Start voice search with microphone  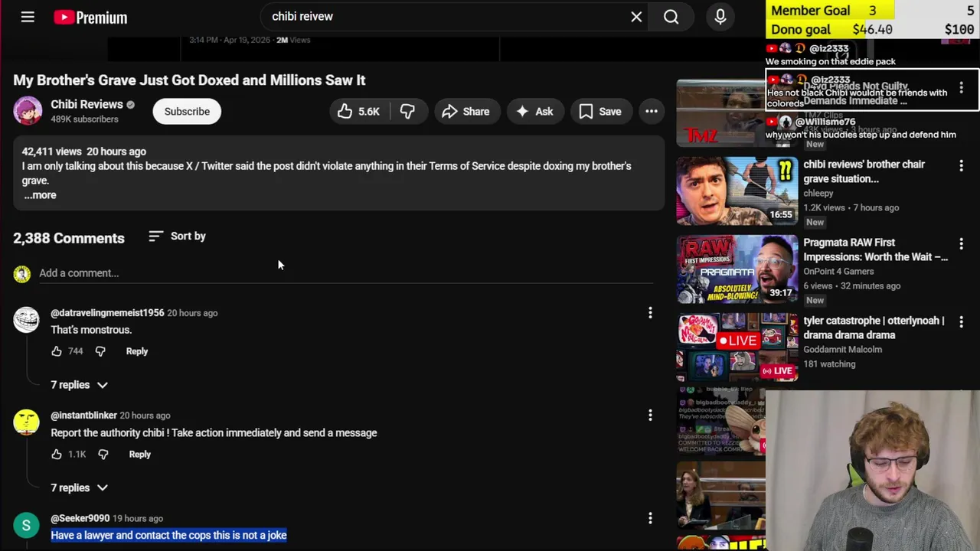coord(720,17)
